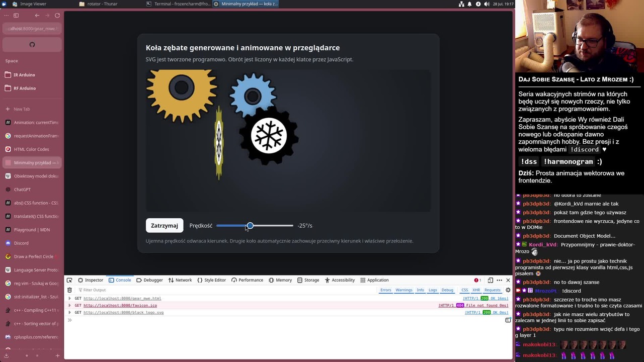The width and height of the screenshot is (644, 362).
Task: Switch to the Network tab in DevTools
Action: point(180,280)
